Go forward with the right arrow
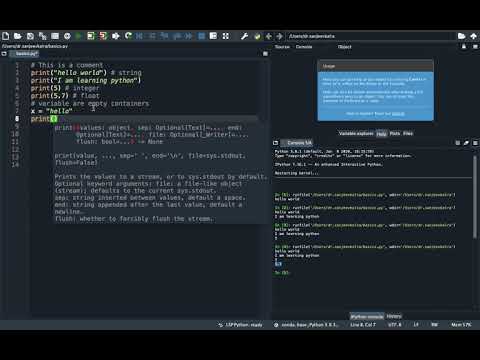The width and height of the screenshot is (480, 360). click(280, 36)
